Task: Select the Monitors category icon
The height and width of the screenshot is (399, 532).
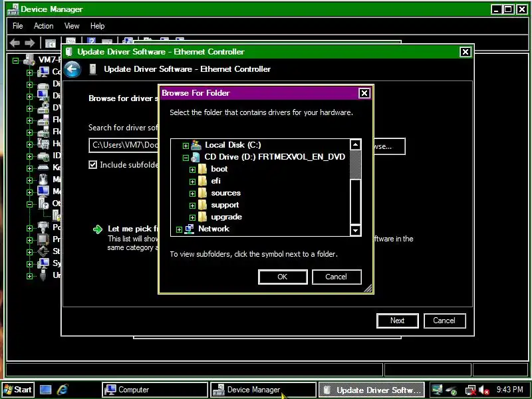Action: click(43, 192)
